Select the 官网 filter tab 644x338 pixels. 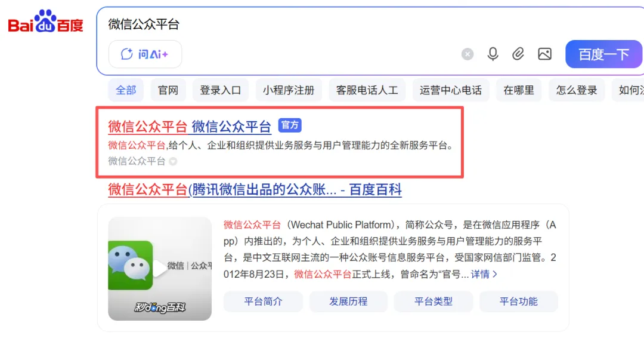[168, 90]
